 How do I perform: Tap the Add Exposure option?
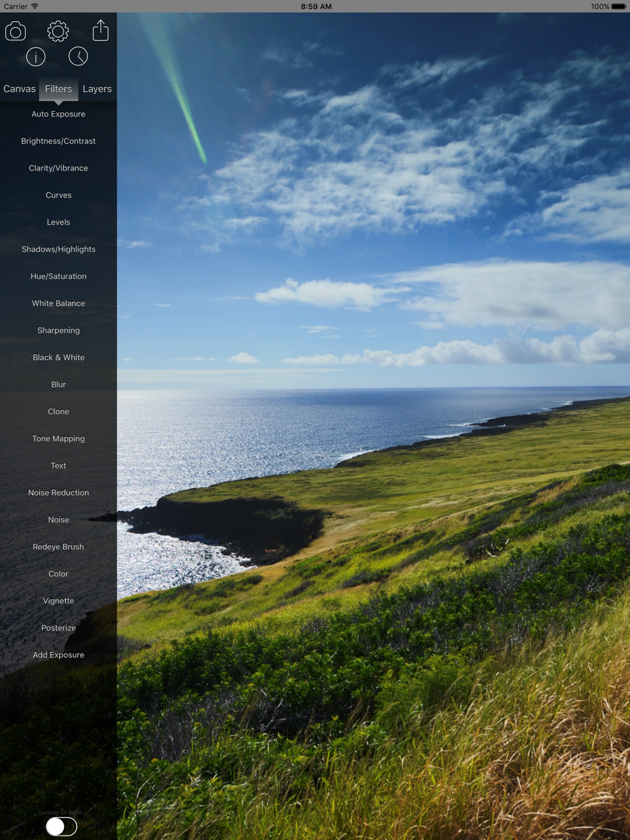click(x=59, y=656)
